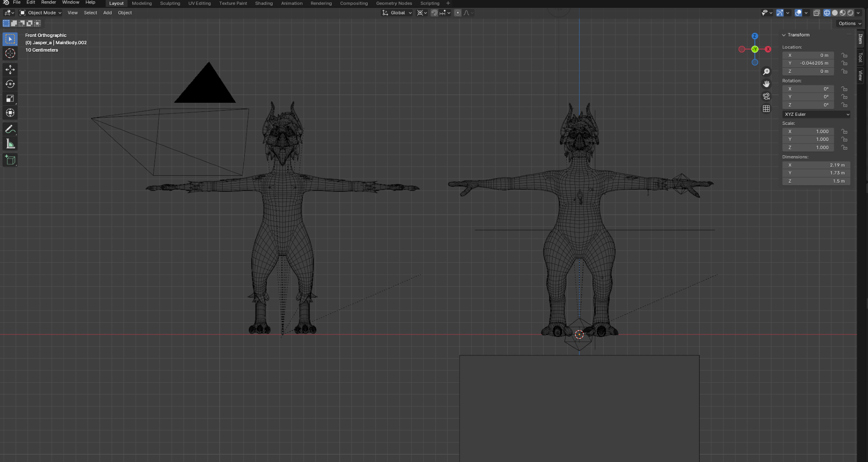
Task: Select the Move tool in the toolbar
Action: coord(10,69)
